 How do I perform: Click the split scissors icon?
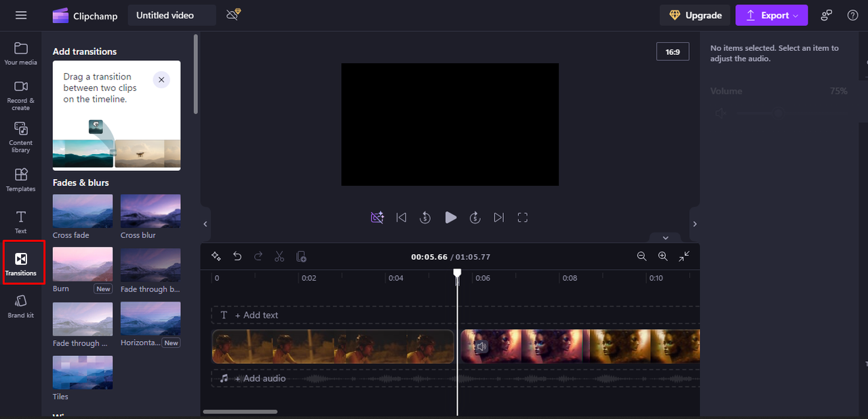[279, 256]
